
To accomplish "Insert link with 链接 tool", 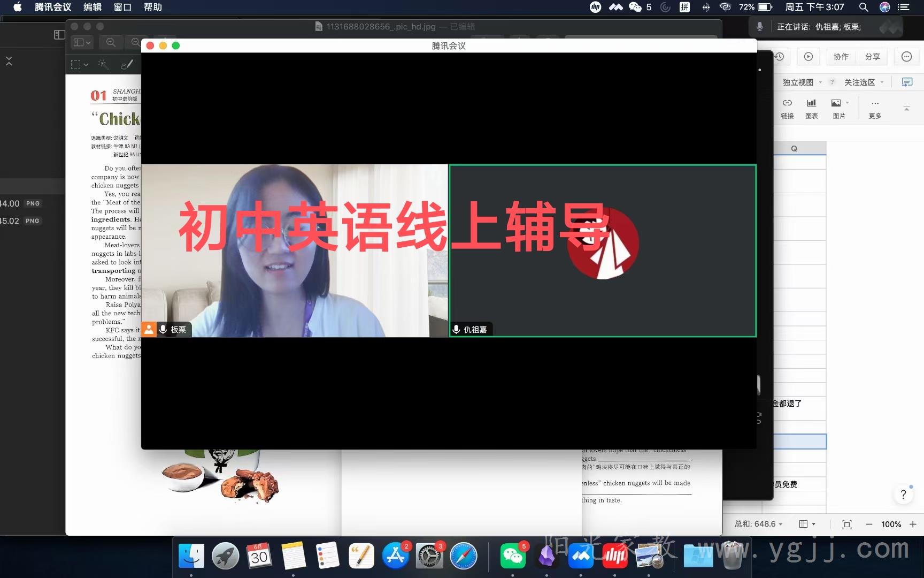I will tap(787, 109).
